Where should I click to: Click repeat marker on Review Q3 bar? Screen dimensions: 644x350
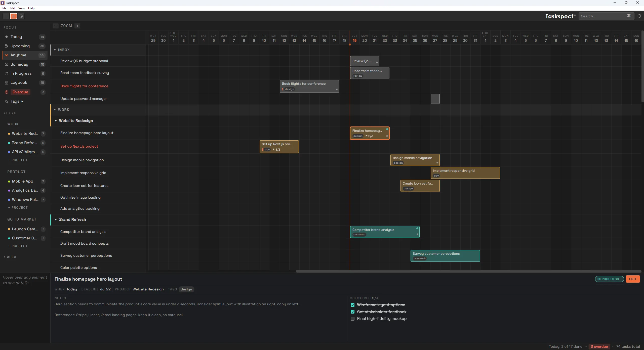click(x=377, y=62)
